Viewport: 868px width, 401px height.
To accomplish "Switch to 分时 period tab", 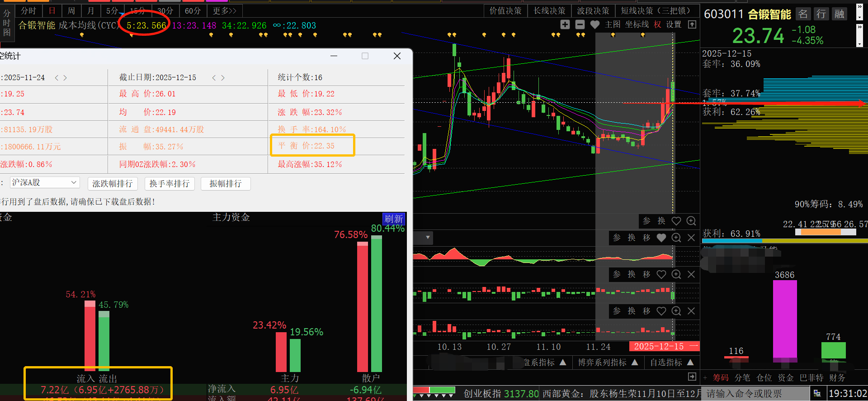I will tap(28, 10).
